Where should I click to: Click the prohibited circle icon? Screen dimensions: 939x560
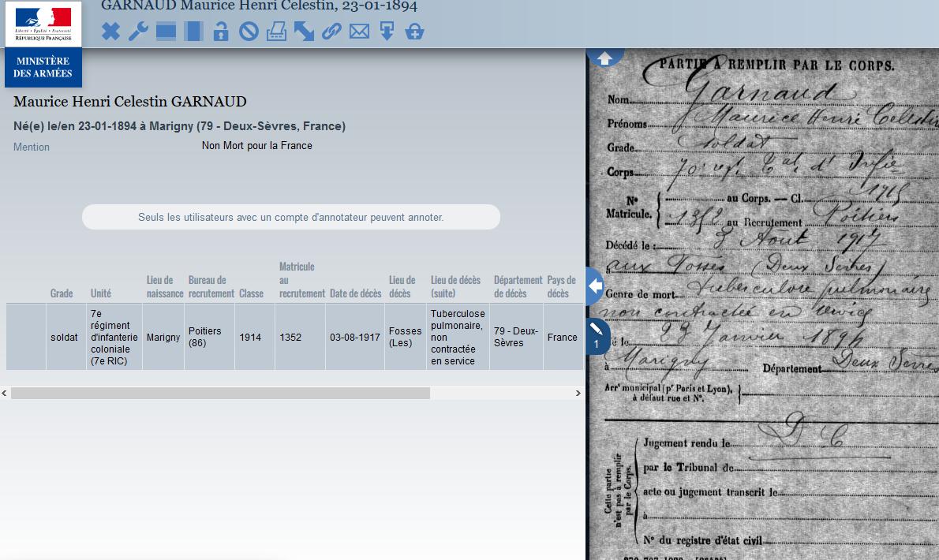pyautogui.click(x=249, y=31)
